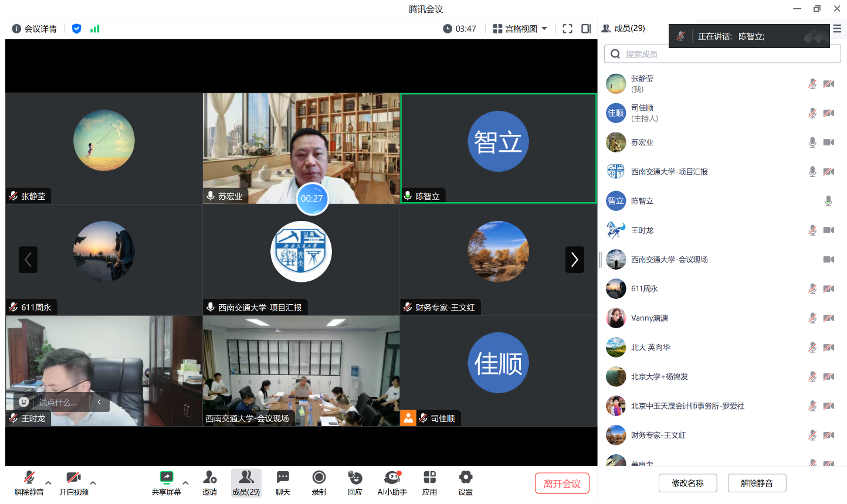847x504 pixels.
Task: Expand the 宫格视图 layout dropdown
Action: click(520, 29)
